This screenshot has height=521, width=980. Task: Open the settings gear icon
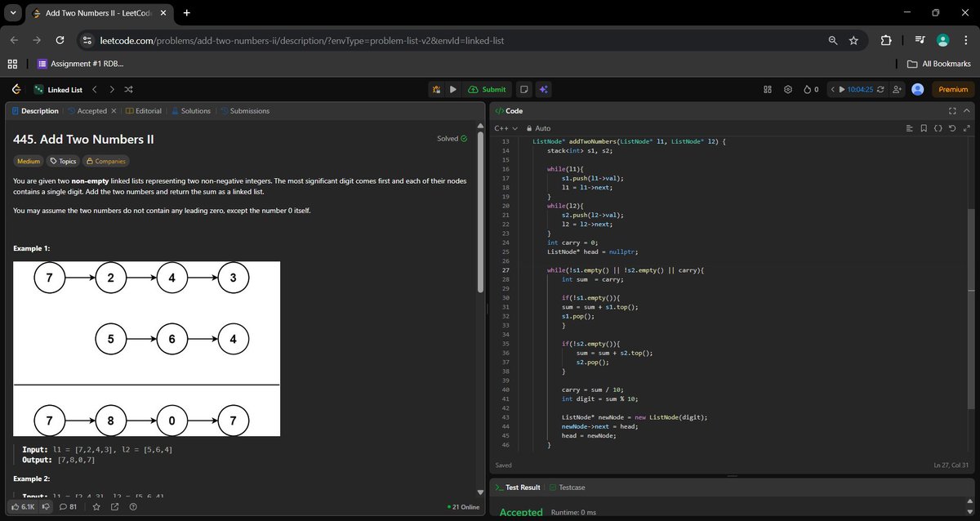coord(787,90)
